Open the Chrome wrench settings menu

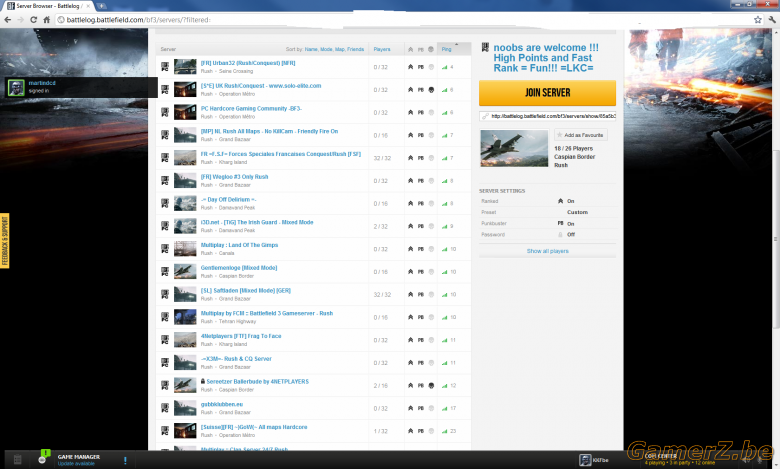(x=772, y=20)
